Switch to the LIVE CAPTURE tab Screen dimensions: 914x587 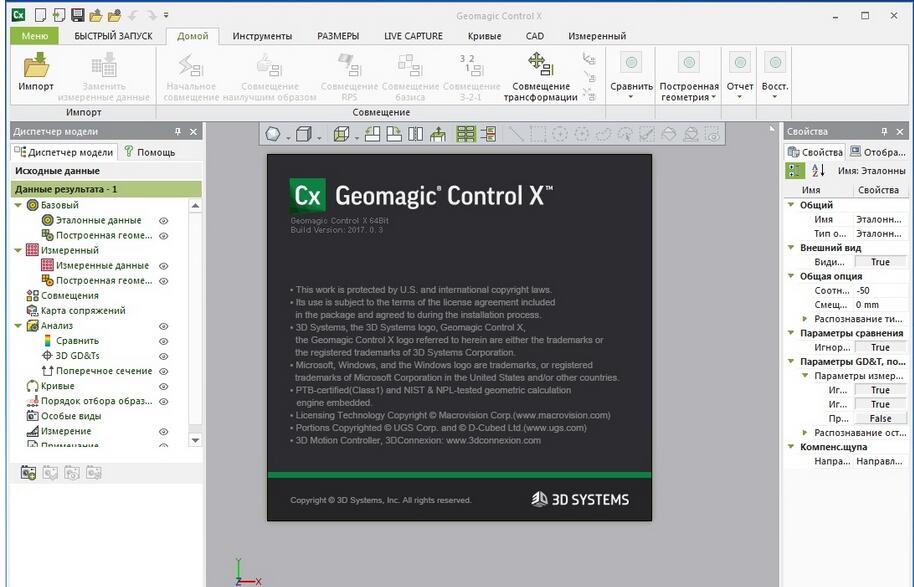pyautogui.click(x=413, y=36)
